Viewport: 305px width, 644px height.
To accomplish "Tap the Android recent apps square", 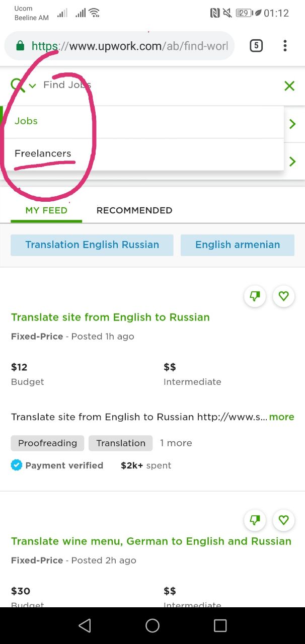I will point(220,625).
